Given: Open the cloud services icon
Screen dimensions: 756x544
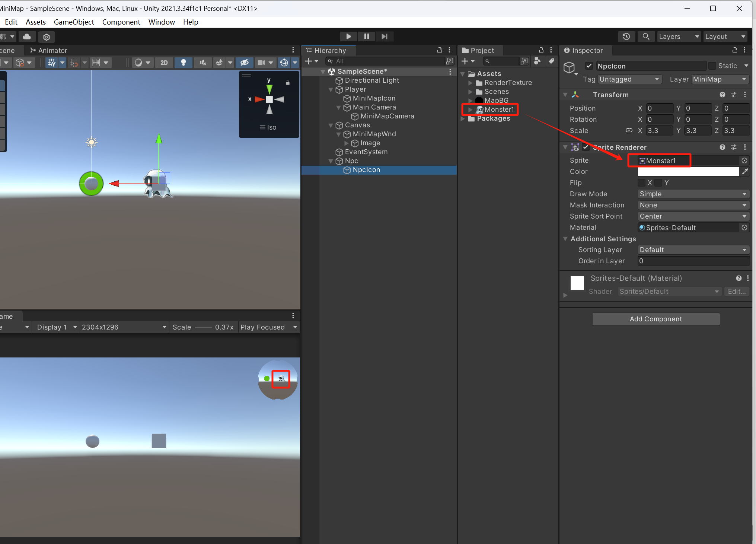Looking at the screenshot, I should tap(27, 36).
